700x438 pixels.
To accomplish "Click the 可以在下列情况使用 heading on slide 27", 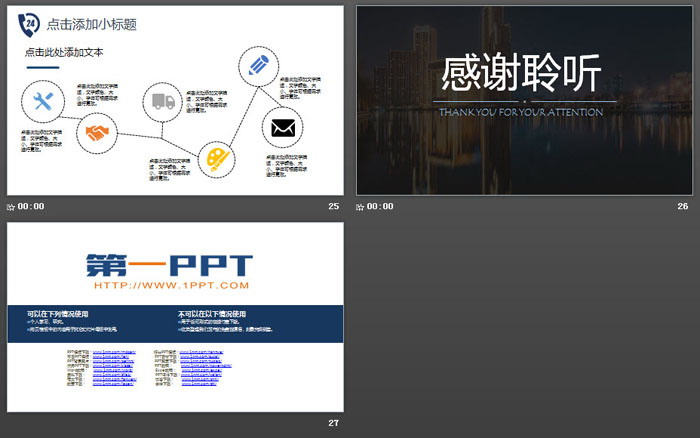I will pyautogui.click(x=58, y=314).
